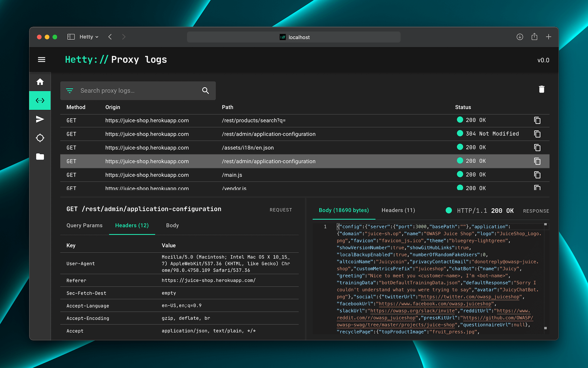
Task: Open Safari's Downloads icon in the toolbar
Action: coord(520,37)
